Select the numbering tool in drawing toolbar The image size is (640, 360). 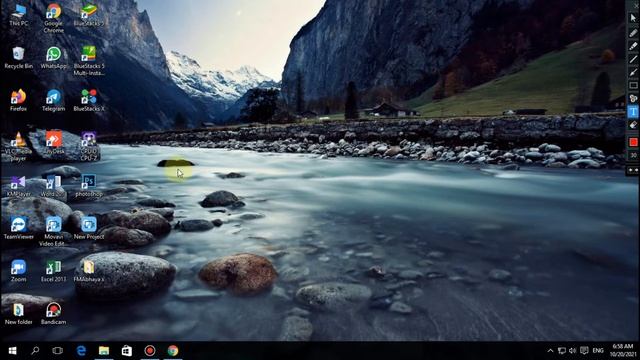tap(633, 98)
